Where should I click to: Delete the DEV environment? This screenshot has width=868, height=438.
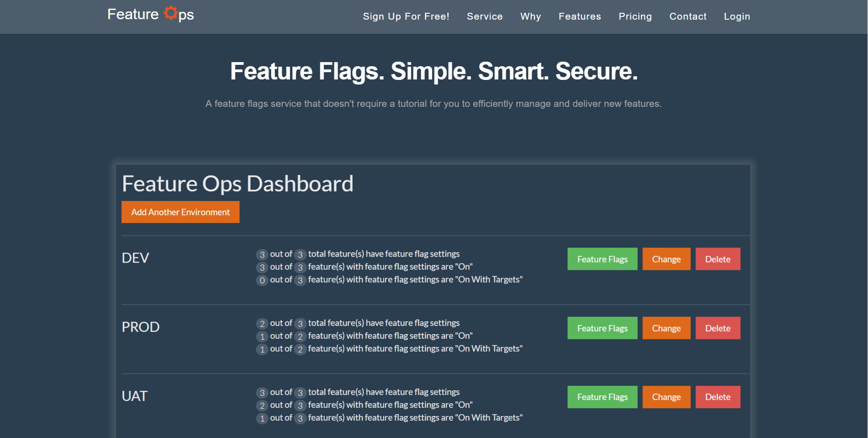(x=718, y=259)
